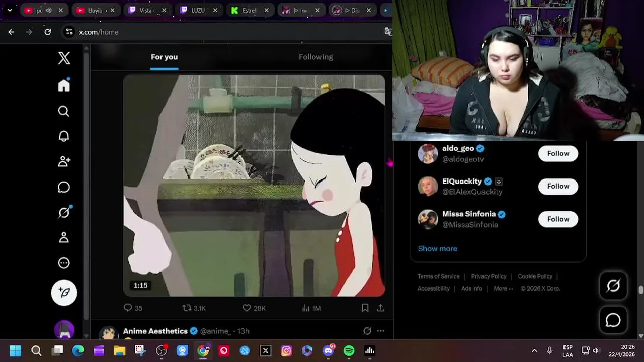Open three-dot menu on Anime Aesthetics post

tap(381, 331)
